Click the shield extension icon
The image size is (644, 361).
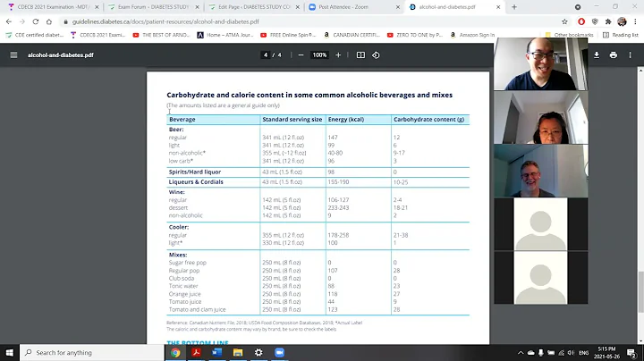[595, 21]
